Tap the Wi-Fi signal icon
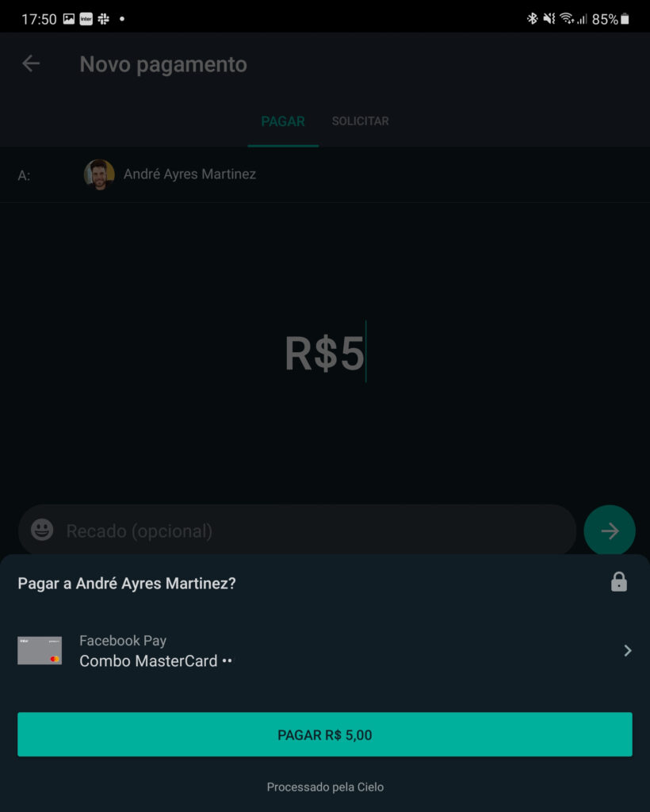 [x=566, y=19]
